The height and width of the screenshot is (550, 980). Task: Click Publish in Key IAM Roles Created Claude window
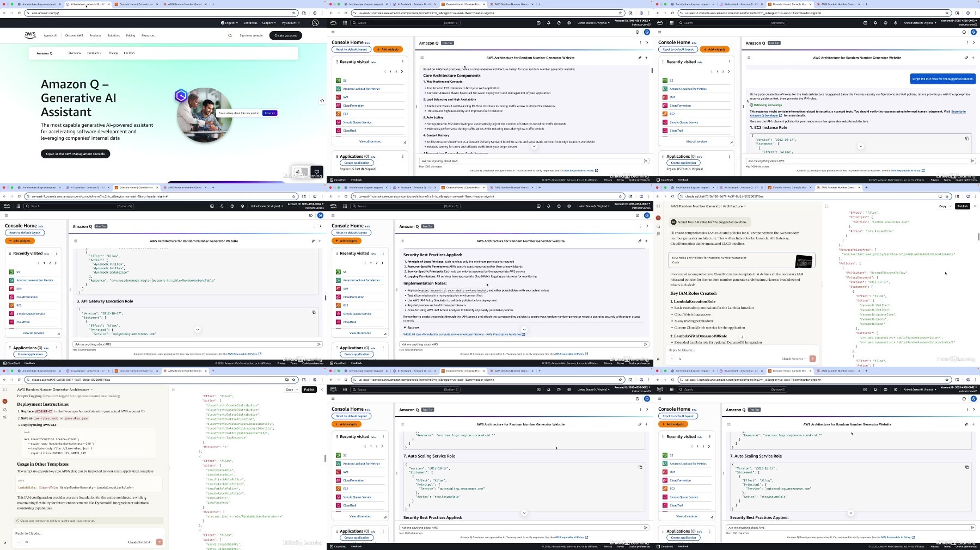click(963, 206)
